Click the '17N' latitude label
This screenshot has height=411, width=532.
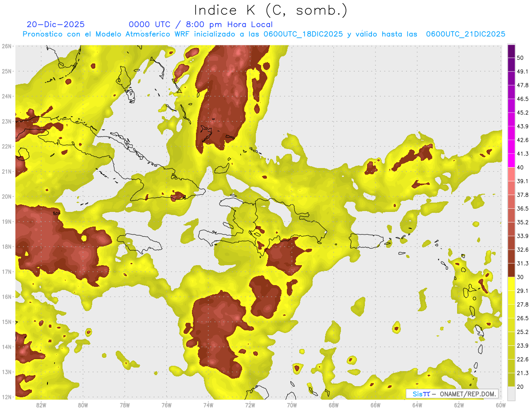pos(7,272)
